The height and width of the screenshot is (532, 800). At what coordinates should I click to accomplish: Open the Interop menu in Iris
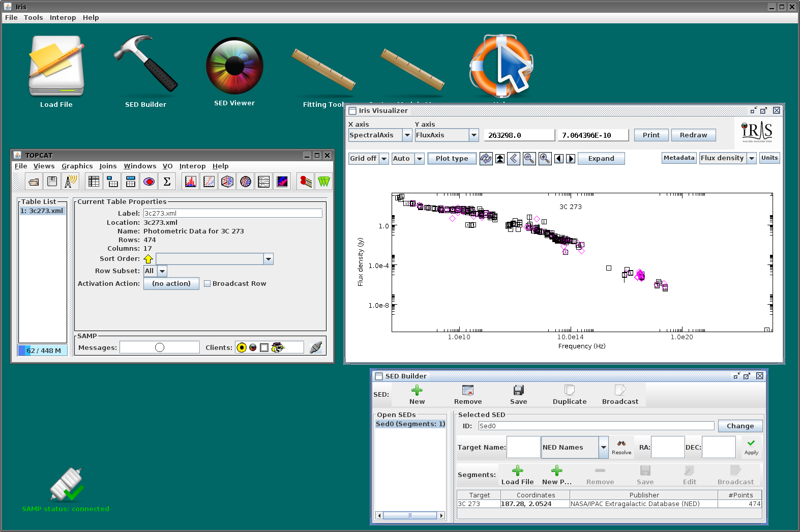(63, 17)
